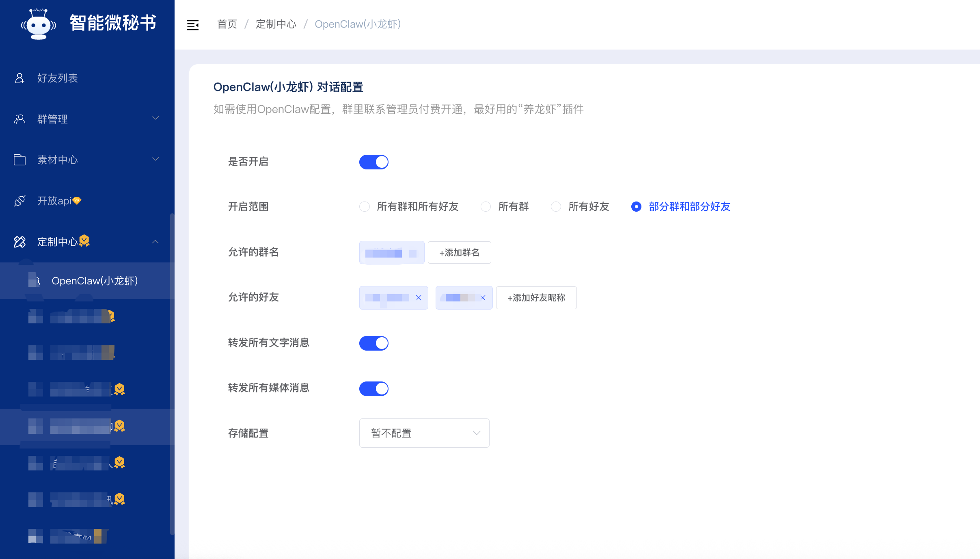Choose the 所有好友 radio button
The image size is (980, 559).
coord(556,207)
